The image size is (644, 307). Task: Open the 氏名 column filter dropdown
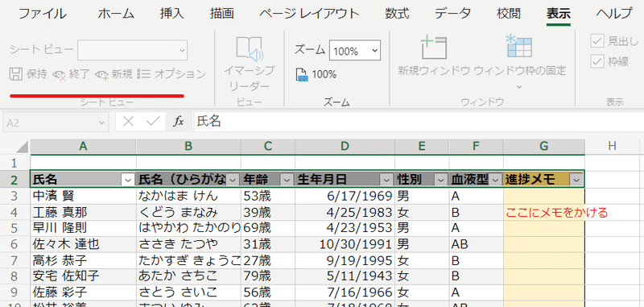pos(128,180)
